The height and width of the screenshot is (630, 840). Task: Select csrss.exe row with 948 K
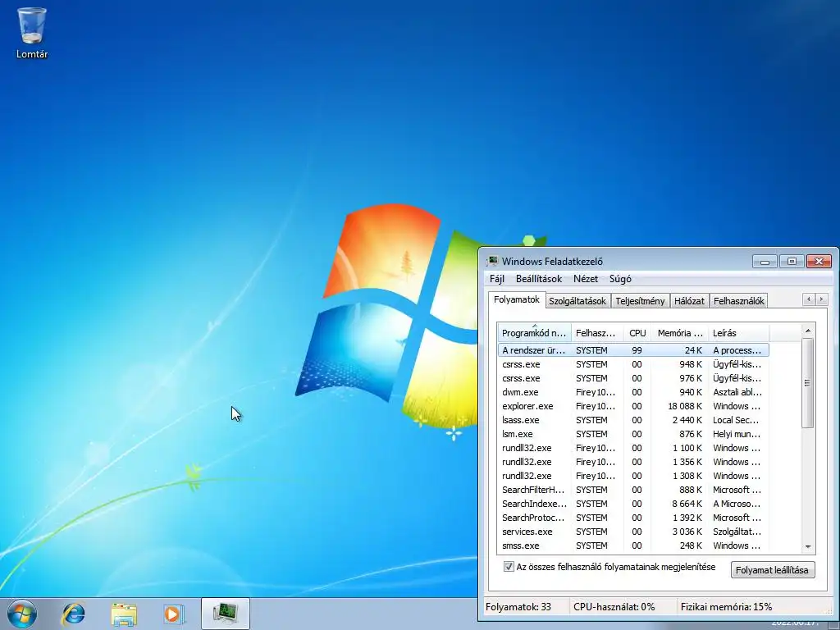click(633, 364)
